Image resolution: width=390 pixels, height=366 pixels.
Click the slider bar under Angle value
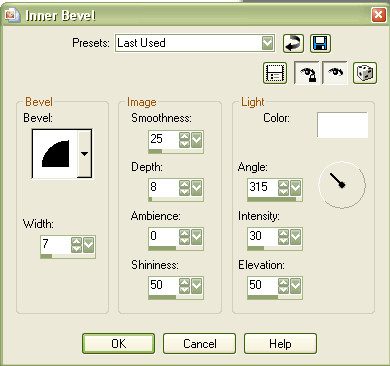pyautogui.click(x=275, y=199)
